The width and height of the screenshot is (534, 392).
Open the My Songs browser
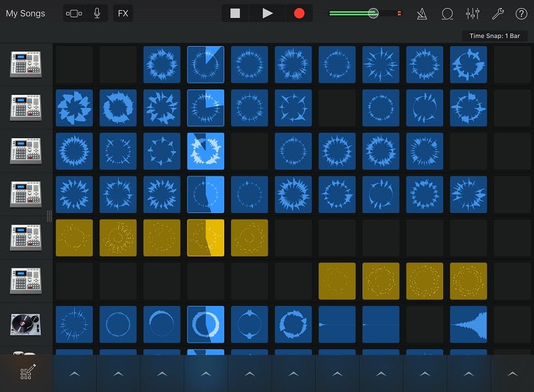tap(25, 13)
